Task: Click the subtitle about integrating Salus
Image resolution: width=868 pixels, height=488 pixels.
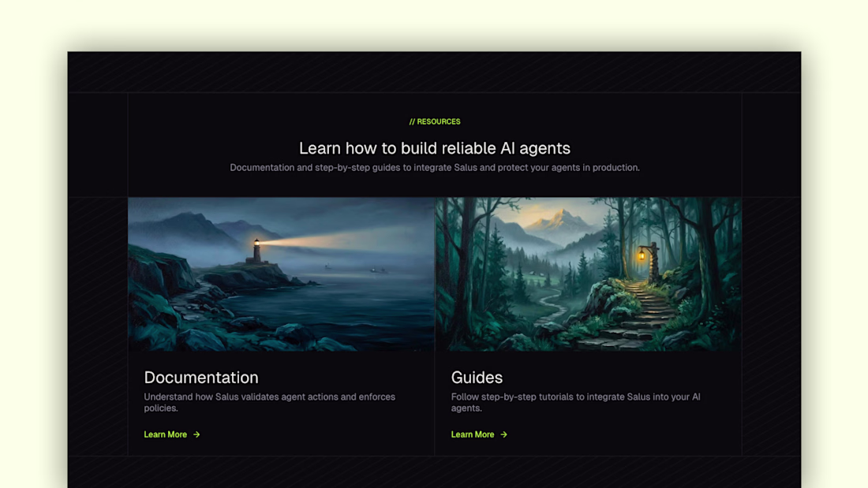Action: point(435,168)
